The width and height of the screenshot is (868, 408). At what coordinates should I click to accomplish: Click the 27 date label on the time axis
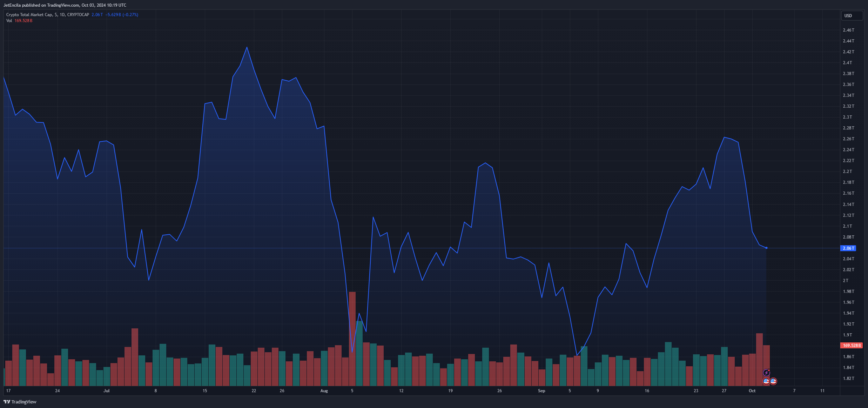tap(724, 391)
